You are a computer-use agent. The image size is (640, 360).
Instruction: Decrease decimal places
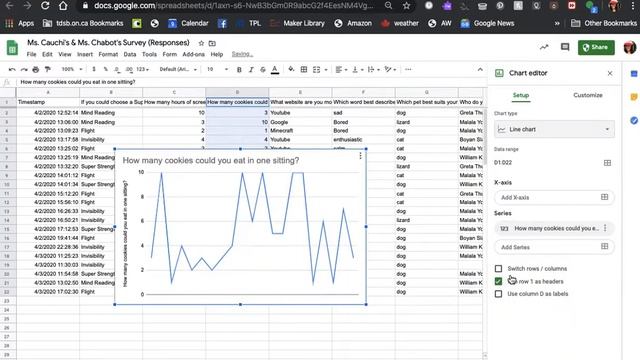[x=117, y=69]
